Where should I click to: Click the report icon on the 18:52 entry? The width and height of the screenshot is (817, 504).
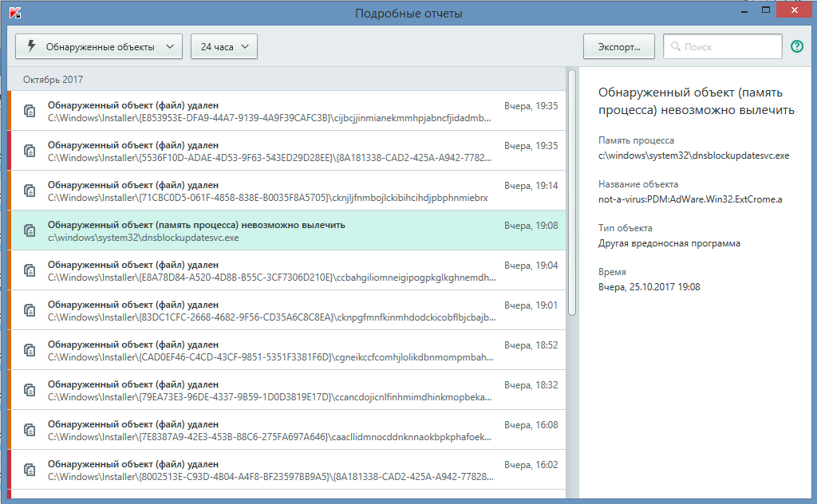coord(30,350)
